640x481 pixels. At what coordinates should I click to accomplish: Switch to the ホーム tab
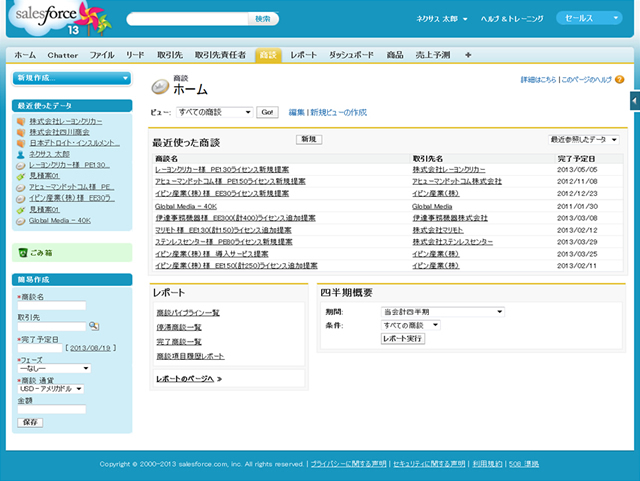tap(25, 55)
